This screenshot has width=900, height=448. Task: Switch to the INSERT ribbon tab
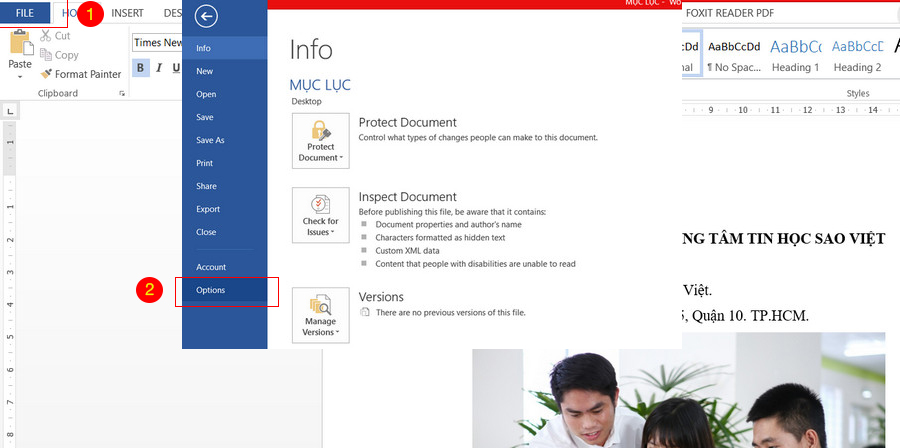click(x=127, y=13)
